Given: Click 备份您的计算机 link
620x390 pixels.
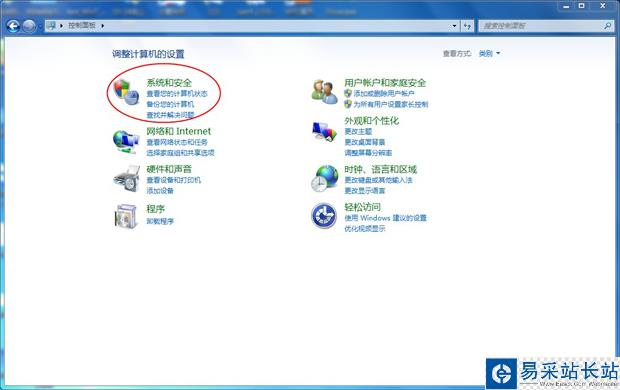Looking at the screenshot, I should click(170, 104).
